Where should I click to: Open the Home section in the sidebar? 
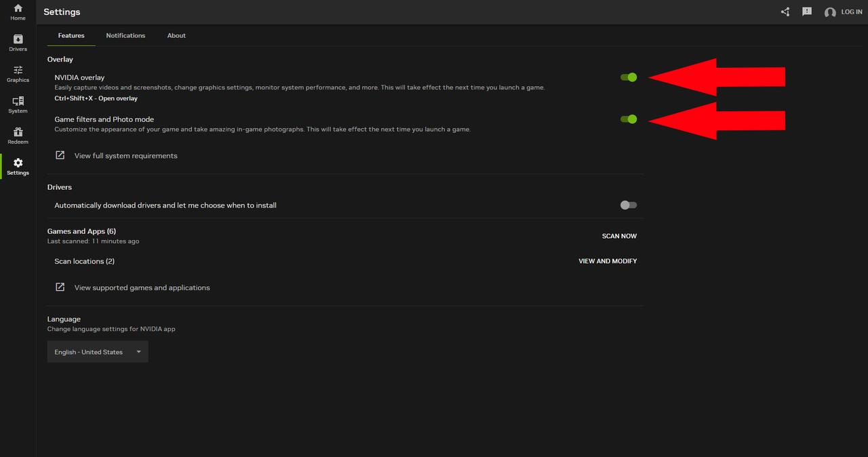click(x=18, y=12)
